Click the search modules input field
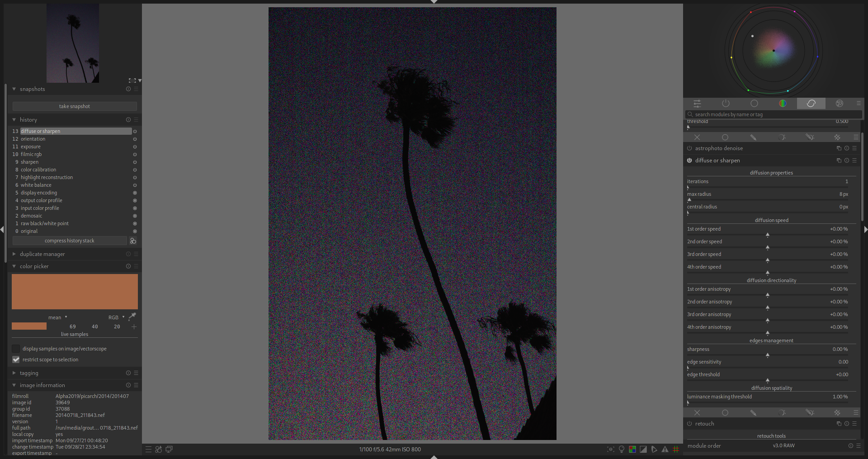The width and height of the screenshot is (868, 459). 774,114
